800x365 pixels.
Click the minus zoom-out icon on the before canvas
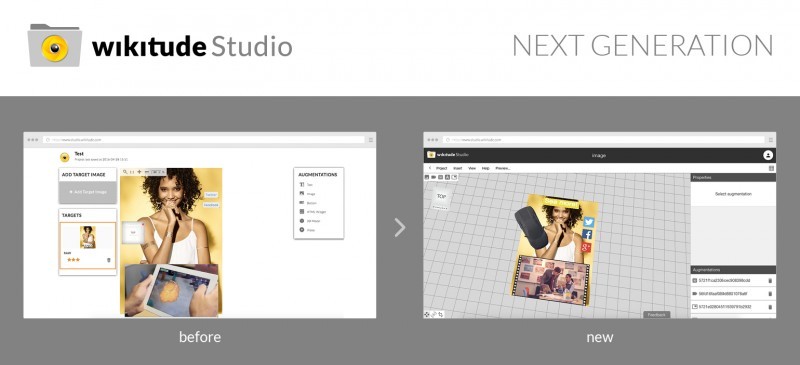[x=147, y=172]
